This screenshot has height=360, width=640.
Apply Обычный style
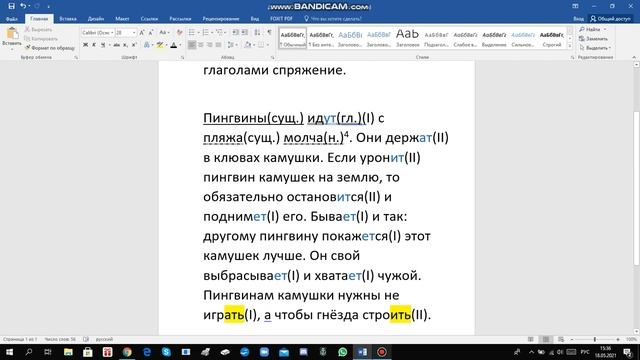(293, 38)
